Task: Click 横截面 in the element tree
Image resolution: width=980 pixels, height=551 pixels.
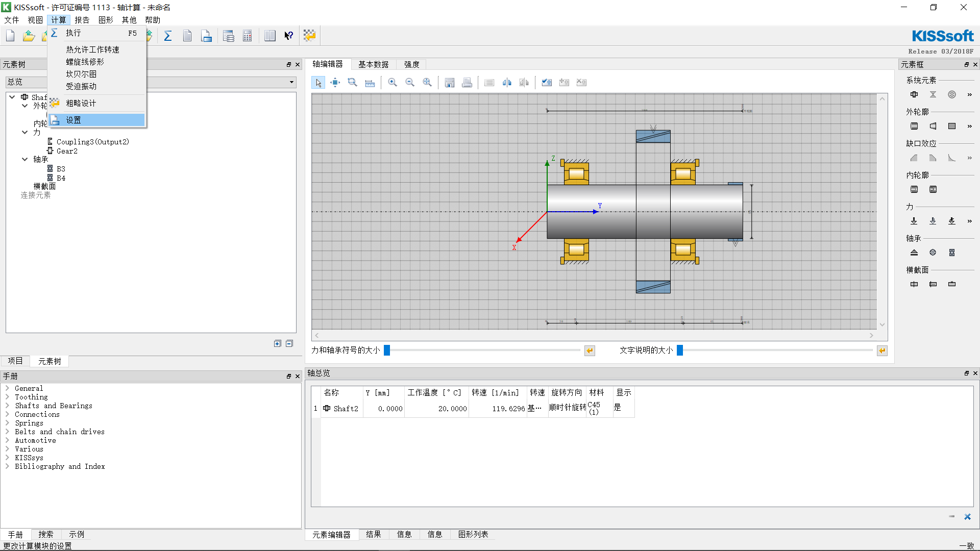Action: pyautogui.click(x=44, y=187)
